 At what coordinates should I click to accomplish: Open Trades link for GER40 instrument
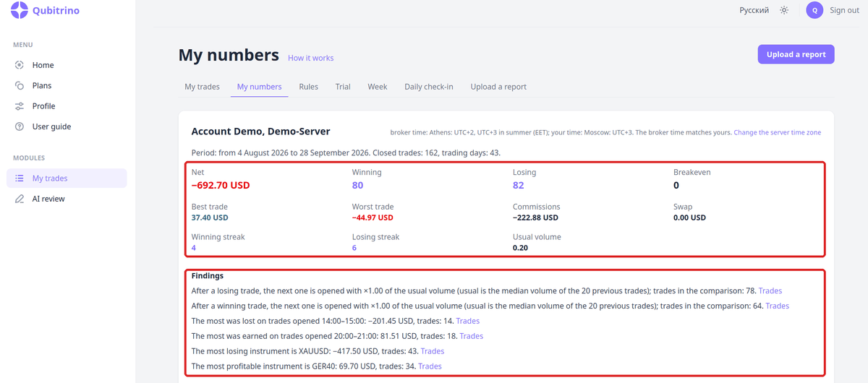point(430,366)
